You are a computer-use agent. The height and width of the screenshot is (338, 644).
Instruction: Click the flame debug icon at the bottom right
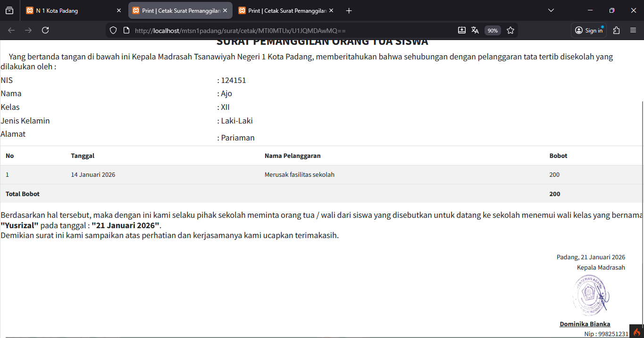[x=637, y=332]
